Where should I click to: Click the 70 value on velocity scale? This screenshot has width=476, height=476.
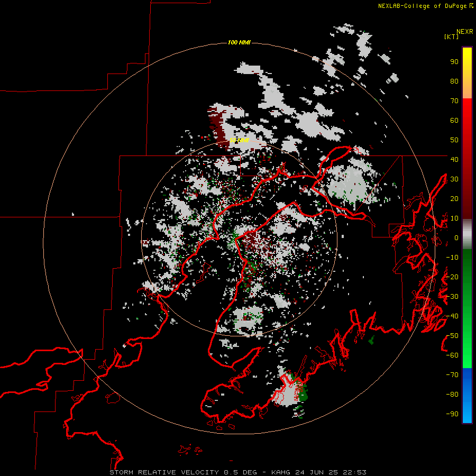point(454,101)
